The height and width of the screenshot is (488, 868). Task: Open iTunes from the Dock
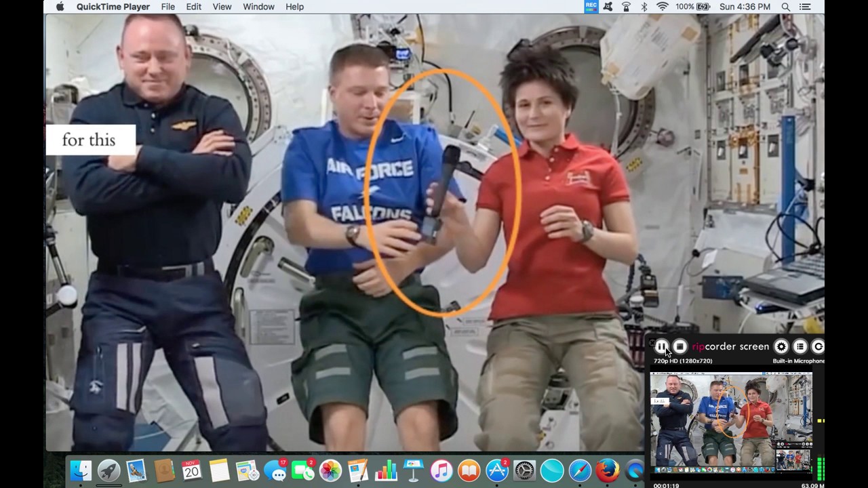click(x=441, y=470)
